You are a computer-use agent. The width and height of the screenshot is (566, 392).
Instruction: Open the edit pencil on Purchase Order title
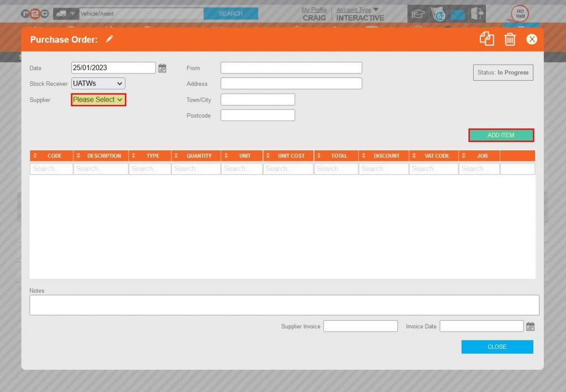[109, 39]
